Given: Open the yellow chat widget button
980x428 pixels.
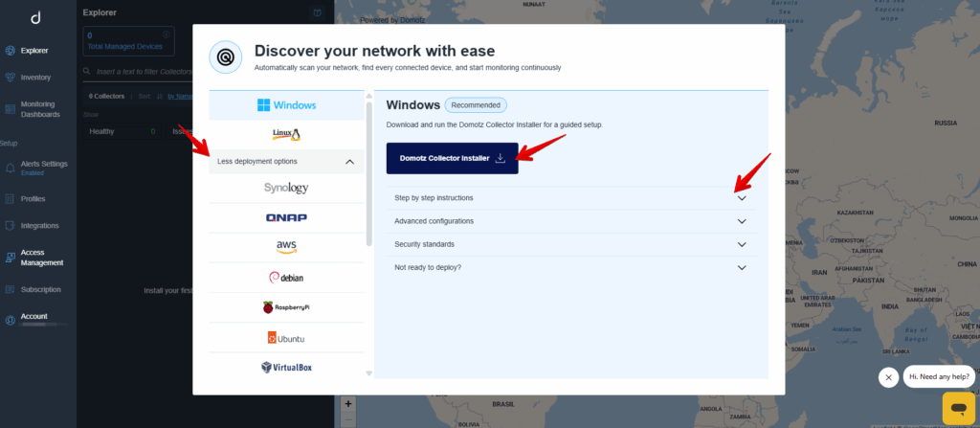Looking at the screenshot, I should pos(956,407).
